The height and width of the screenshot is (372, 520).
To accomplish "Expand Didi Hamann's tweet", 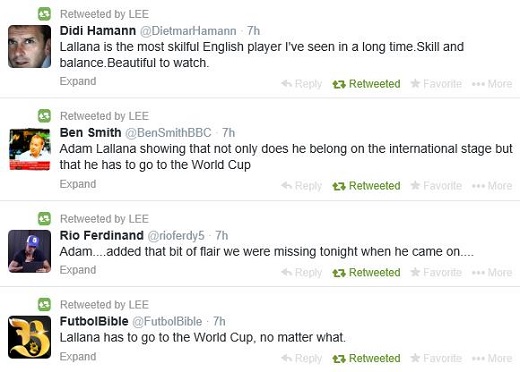I will [x=78, y=81].
